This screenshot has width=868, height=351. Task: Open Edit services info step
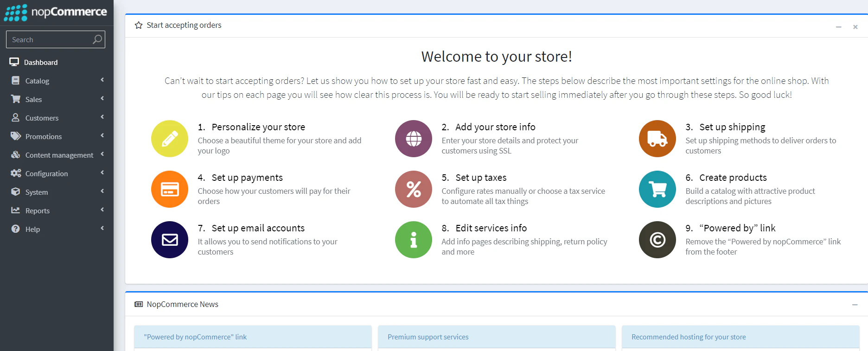tap(491, 228)
